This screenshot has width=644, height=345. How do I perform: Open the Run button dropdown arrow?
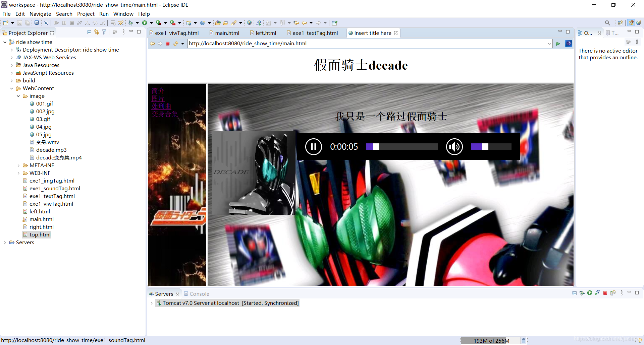(151, 23)
